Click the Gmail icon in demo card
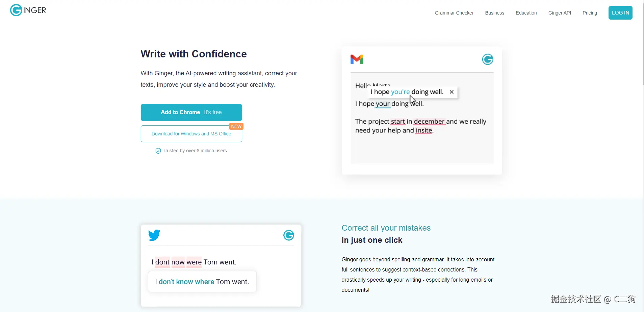Screen dimensions: 644x312 [357, 59]
